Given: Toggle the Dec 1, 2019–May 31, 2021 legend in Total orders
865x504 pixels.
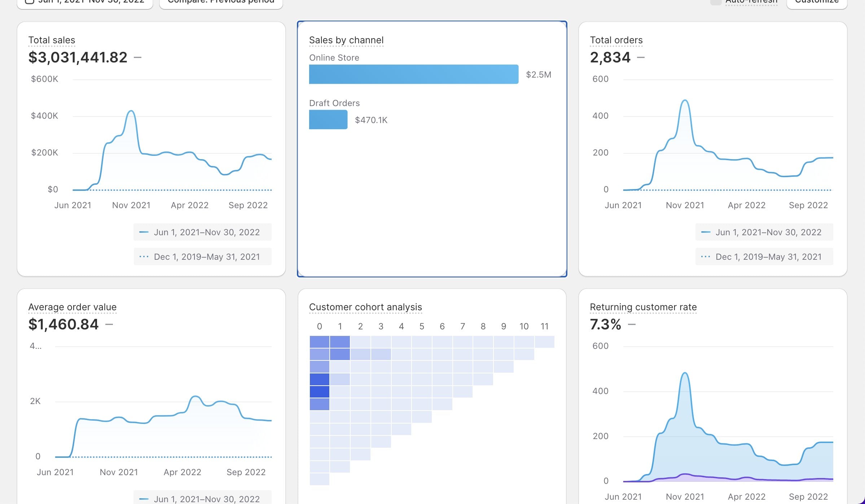Looking at the screenshot, I should 764,257.
